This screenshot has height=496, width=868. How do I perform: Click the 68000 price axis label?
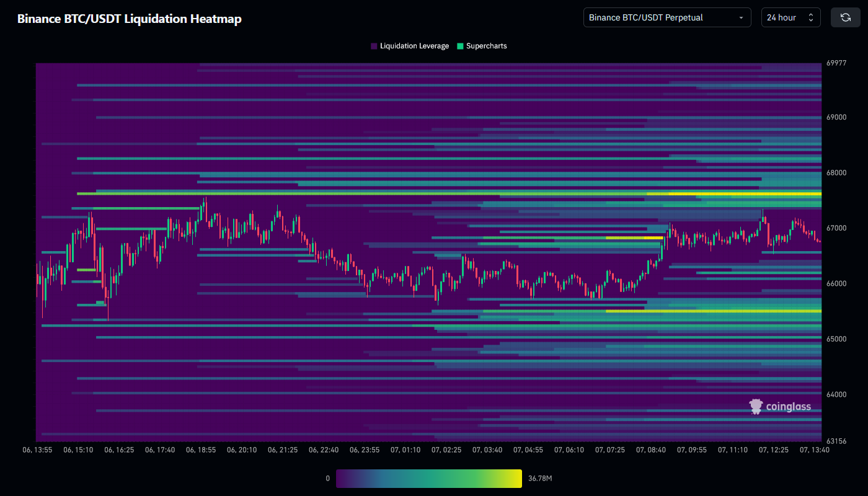(x=836, y=173)
